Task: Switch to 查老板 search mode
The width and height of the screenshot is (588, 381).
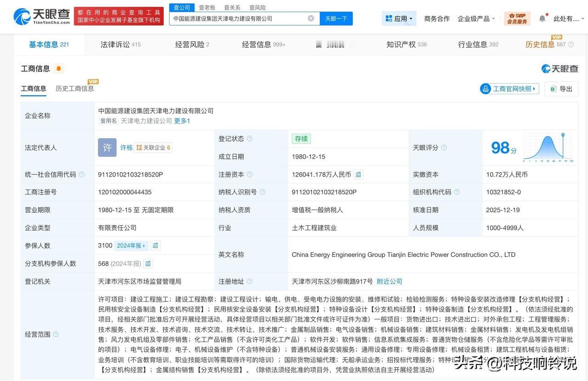Action: (207, 7)
